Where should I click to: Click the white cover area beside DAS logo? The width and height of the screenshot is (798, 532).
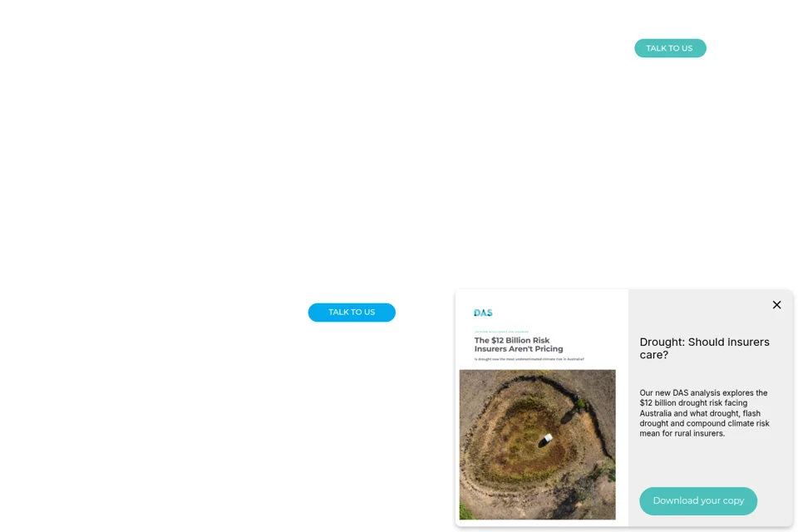coord(554,313)
